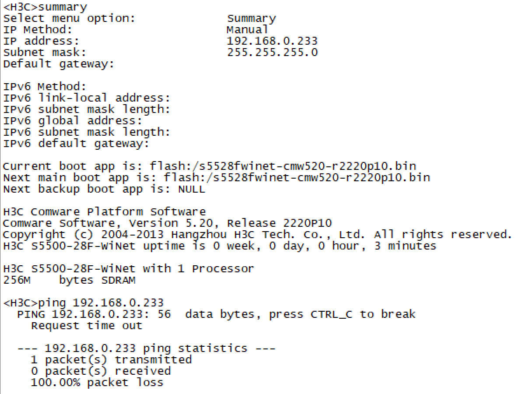Click the '100.00% packet loss' line
532x394 pixels.
[x=97, y=383]
